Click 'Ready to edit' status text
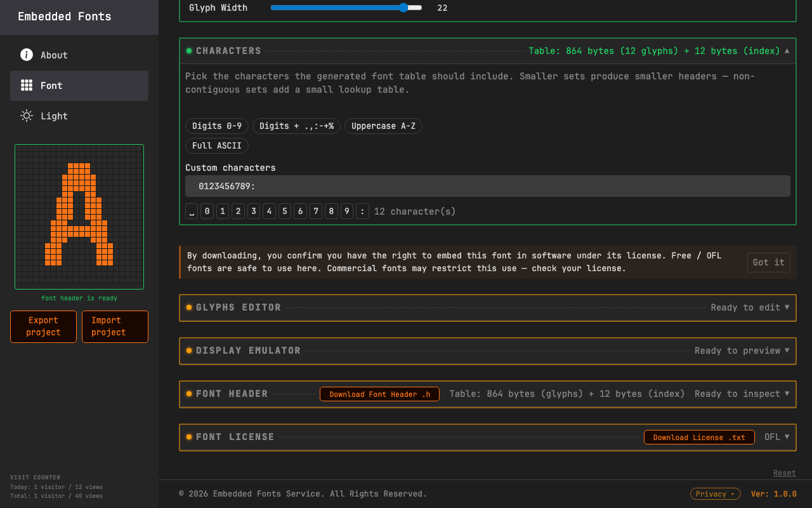 (745, 307)
